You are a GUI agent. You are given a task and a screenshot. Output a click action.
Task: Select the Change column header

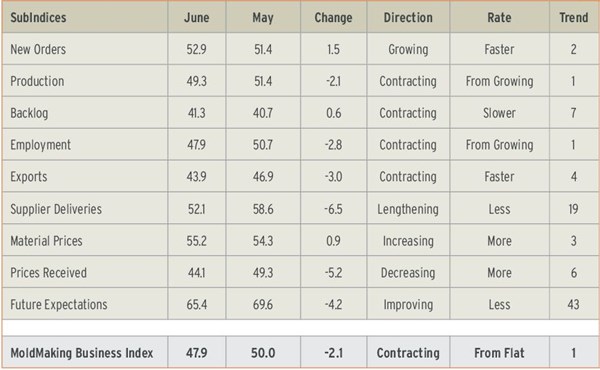(333, 18)
